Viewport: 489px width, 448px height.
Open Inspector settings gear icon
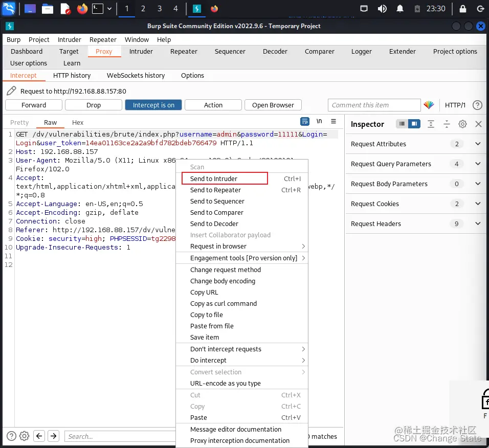coord(462,124)
